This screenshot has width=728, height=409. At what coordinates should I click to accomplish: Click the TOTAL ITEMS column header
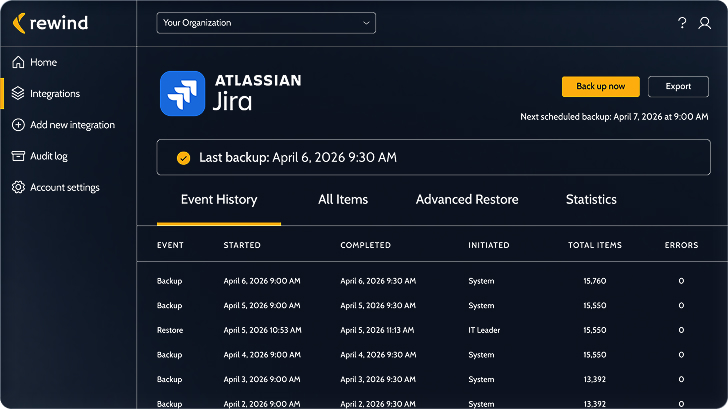pos(595,245)
